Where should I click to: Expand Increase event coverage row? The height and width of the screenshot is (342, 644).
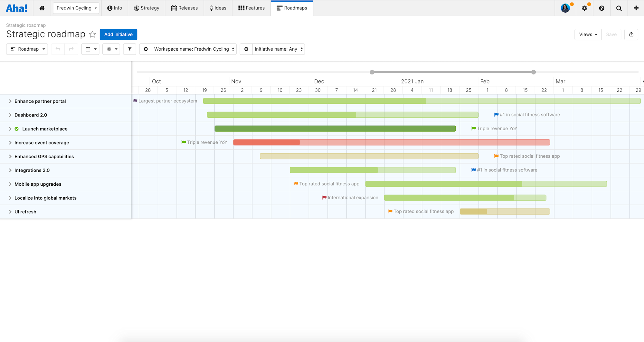pyautogui.click(x=10, y=143)
